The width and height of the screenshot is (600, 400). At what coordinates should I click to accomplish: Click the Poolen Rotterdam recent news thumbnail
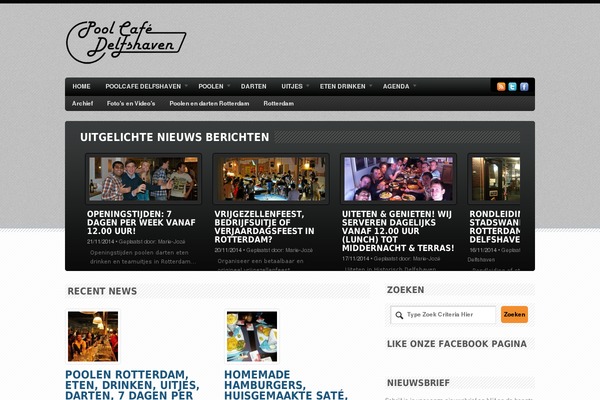93,336
